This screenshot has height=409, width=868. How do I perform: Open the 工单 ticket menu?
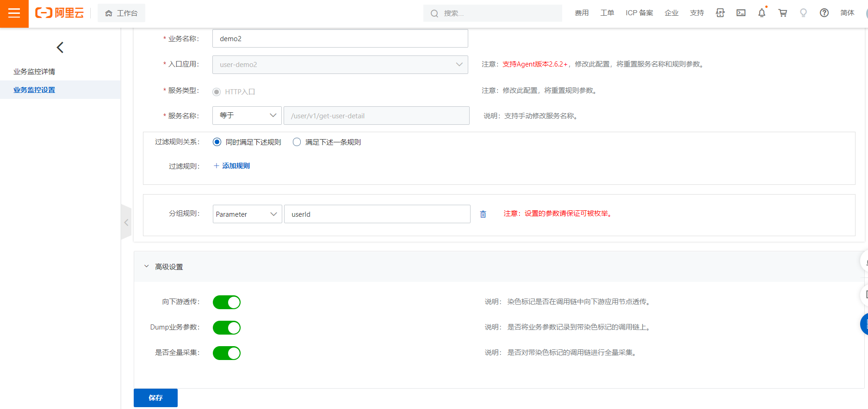[607, 13]
